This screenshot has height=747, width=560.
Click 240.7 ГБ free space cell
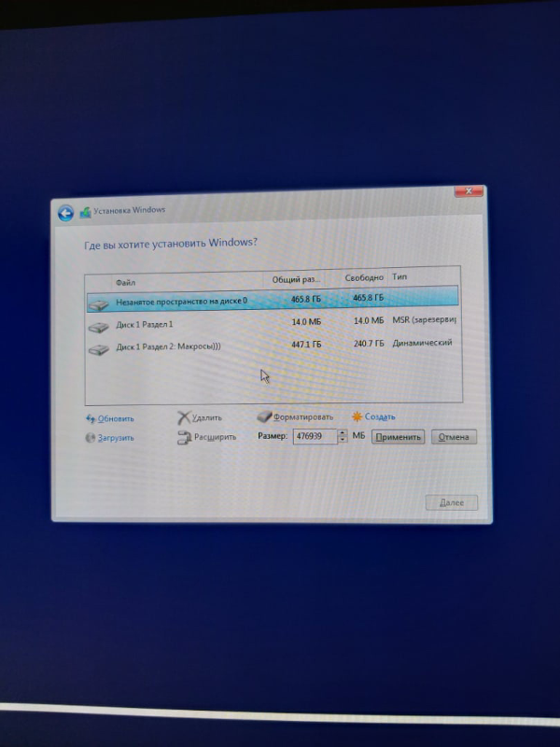[369, 343]
